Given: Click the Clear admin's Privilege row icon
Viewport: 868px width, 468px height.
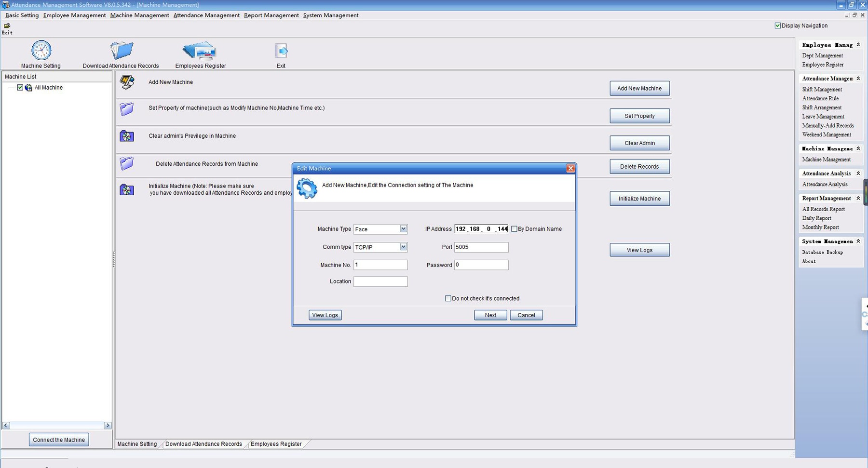Looking at the screenshot, I should pos(127,136).
